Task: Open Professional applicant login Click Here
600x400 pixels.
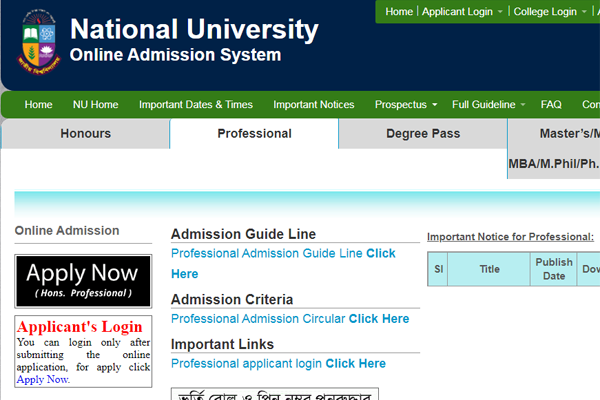Action: pos(278,364)
